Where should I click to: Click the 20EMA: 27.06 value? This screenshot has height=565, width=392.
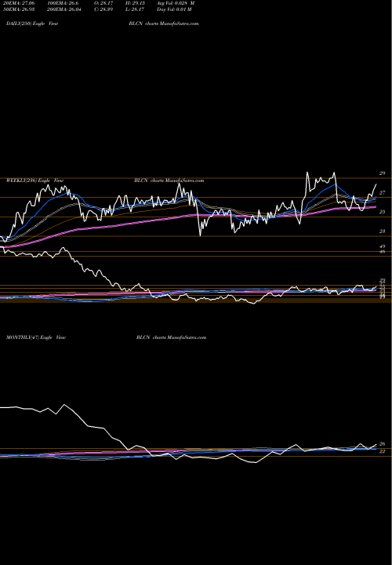pos(19,3)
